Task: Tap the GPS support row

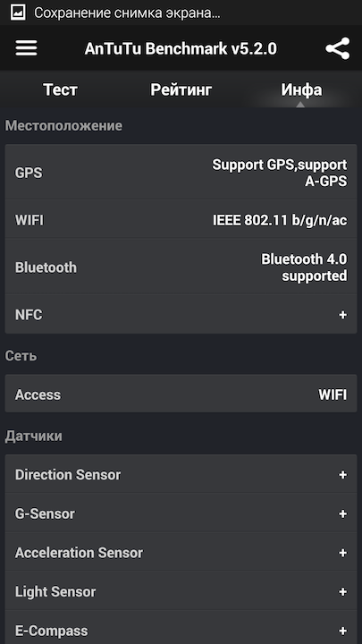Action: click(181, 173)
